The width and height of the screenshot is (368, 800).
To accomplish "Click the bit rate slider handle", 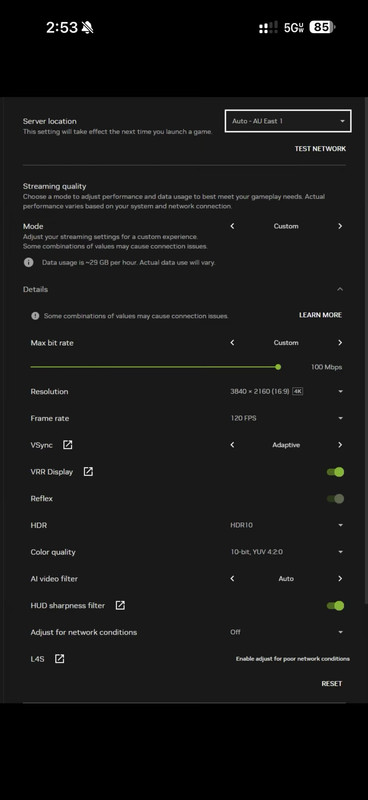I will [278, 367].
